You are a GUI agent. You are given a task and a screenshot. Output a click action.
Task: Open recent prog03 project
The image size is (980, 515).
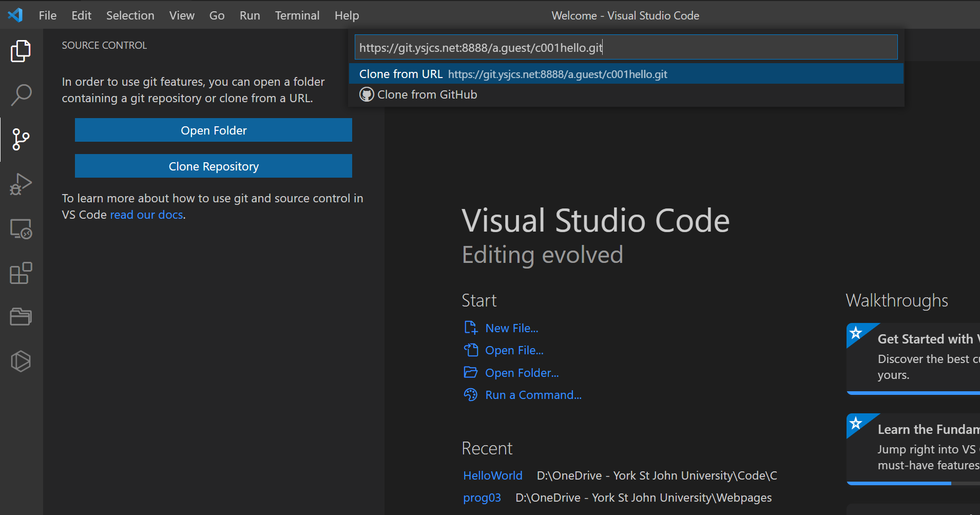click(482, 498)
